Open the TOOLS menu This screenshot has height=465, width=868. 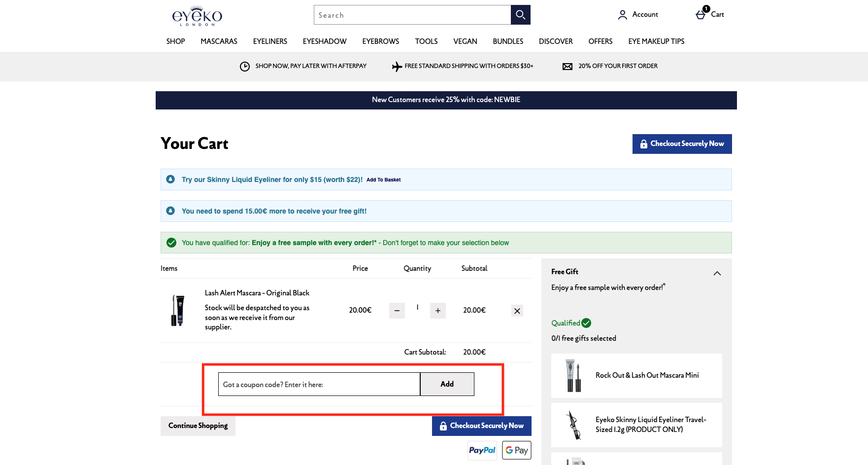(x=426, y=41)
